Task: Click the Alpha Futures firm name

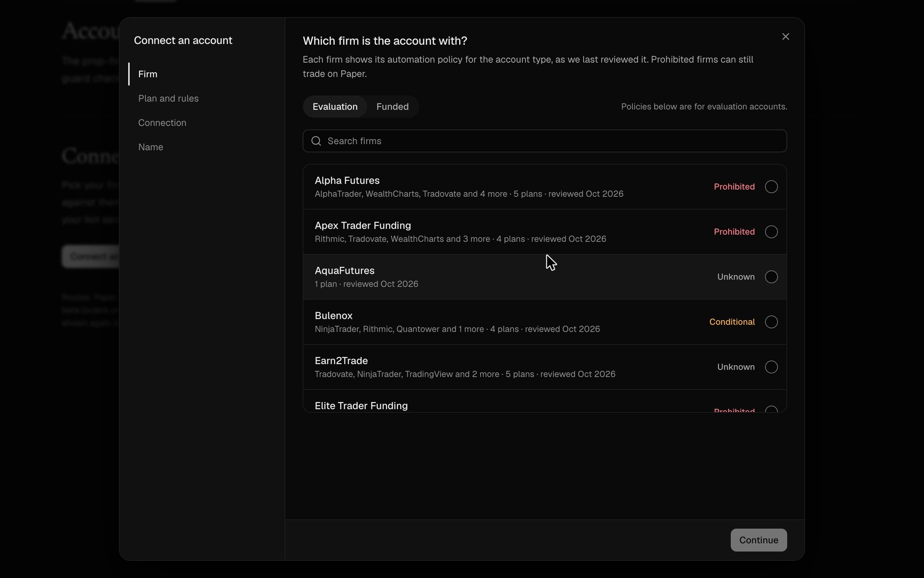Action: click(x=347, y=180)
